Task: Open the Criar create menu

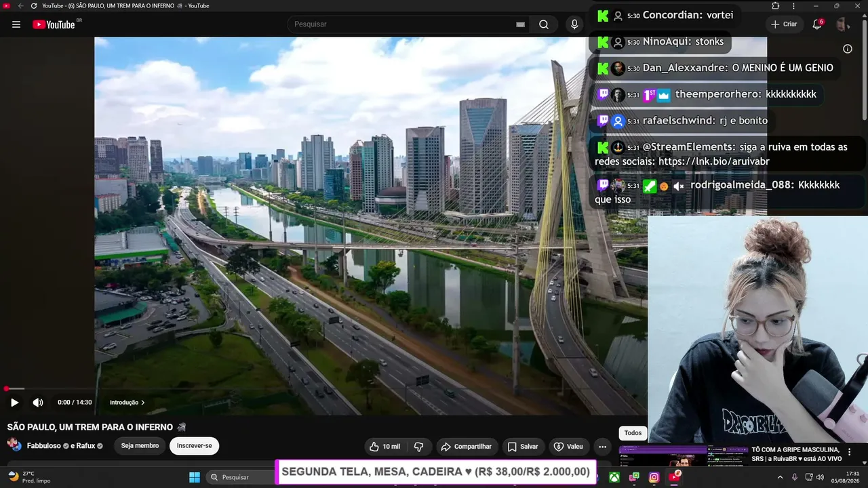Action: pos(785,24)
